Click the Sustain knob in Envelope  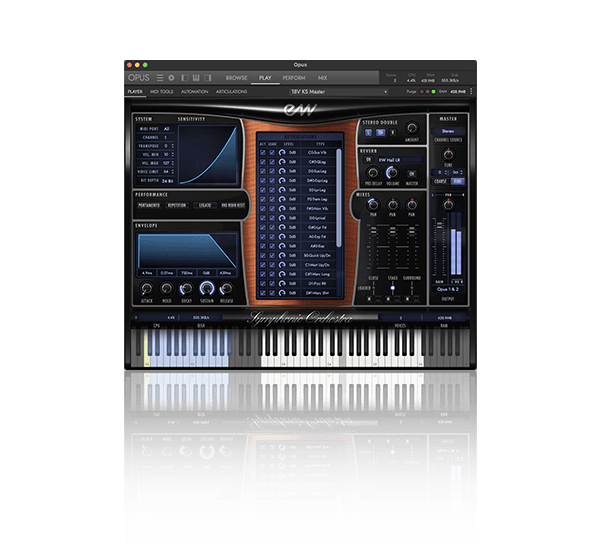pos(209,287)
